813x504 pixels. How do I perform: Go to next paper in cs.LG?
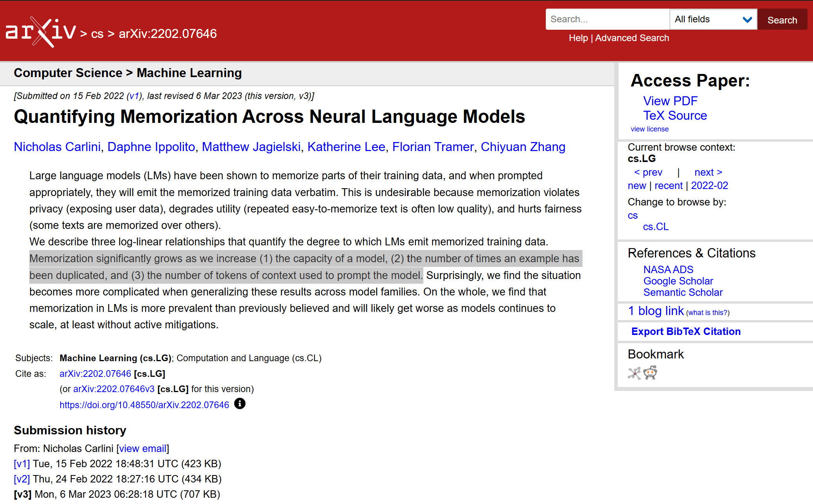[708, 172]
